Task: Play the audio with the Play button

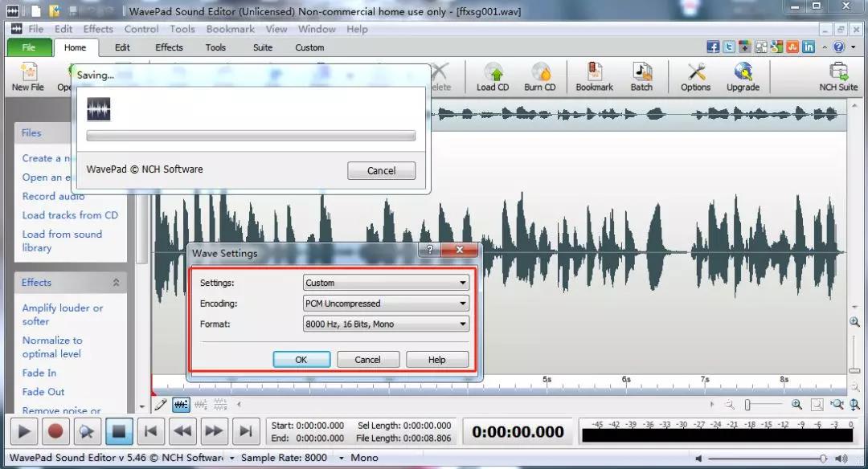Action: pos(24,430)
